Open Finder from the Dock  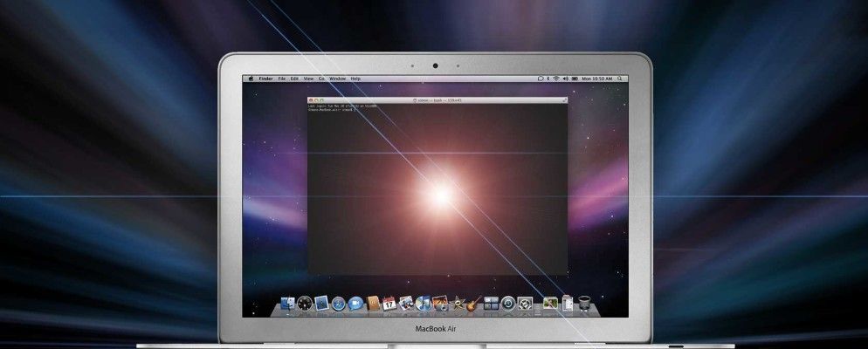click(x=288, y=303)
